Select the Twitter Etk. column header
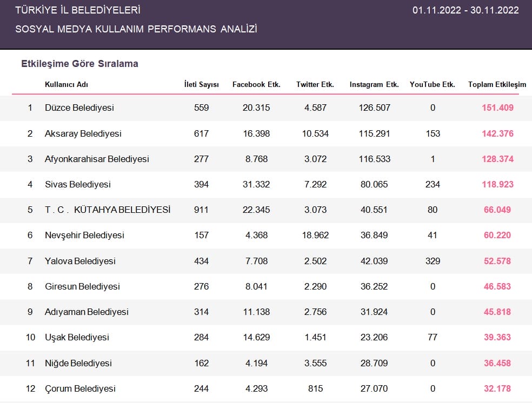The image size is (532, 403). [x=315, y=84]
